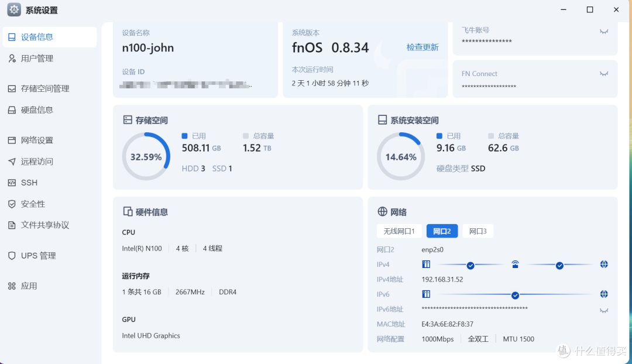Click the MTU 1500 value
Viewport: 632px width, 364px height.
[x=518, y=339]
